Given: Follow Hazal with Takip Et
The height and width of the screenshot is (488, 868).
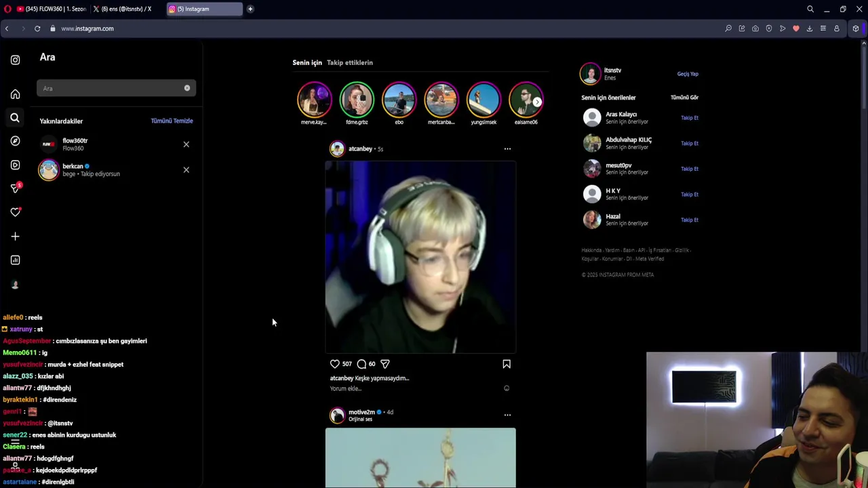Looking at the screenshot, I should (690, 220).
